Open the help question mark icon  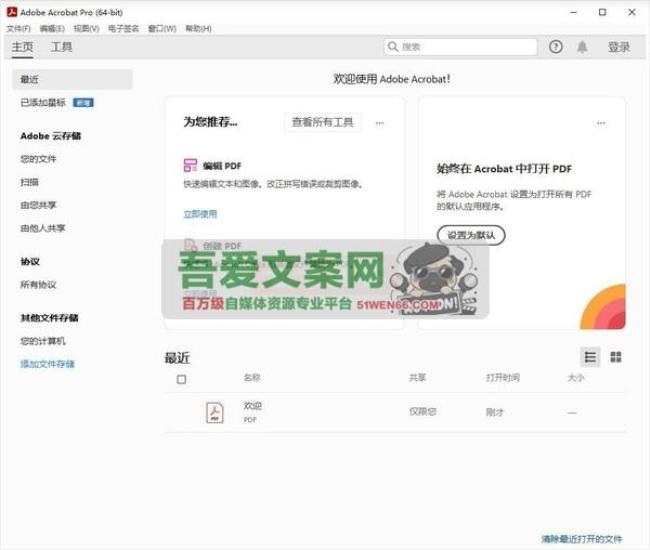pyautogui.click(x=555, y=47)
